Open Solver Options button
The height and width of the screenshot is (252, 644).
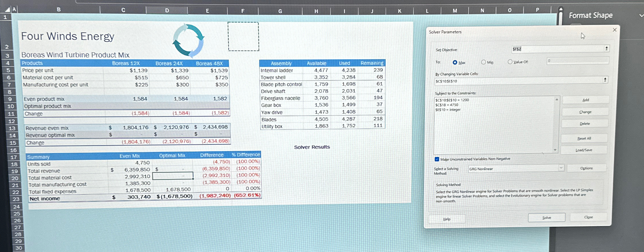pos(586,168)
